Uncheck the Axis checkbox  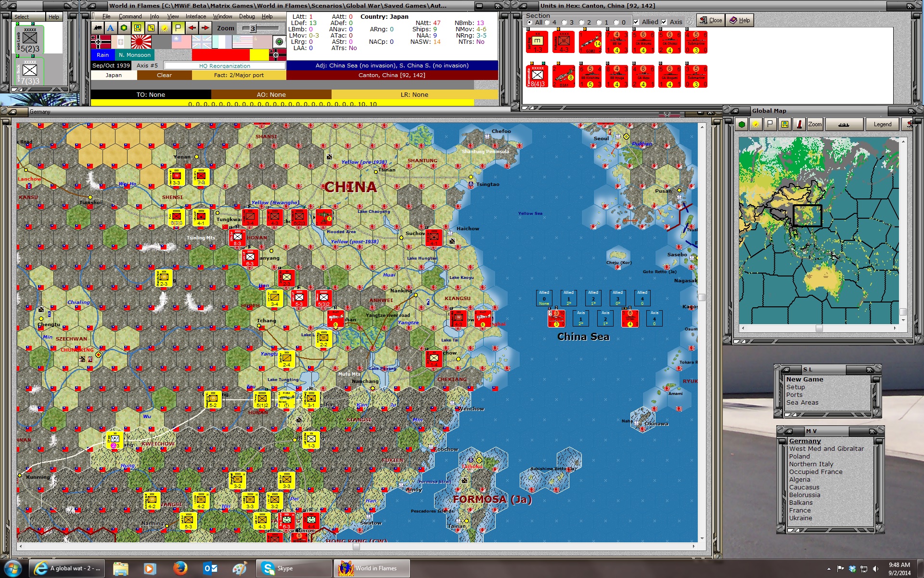pyautogui.click(x=664, y=22)
